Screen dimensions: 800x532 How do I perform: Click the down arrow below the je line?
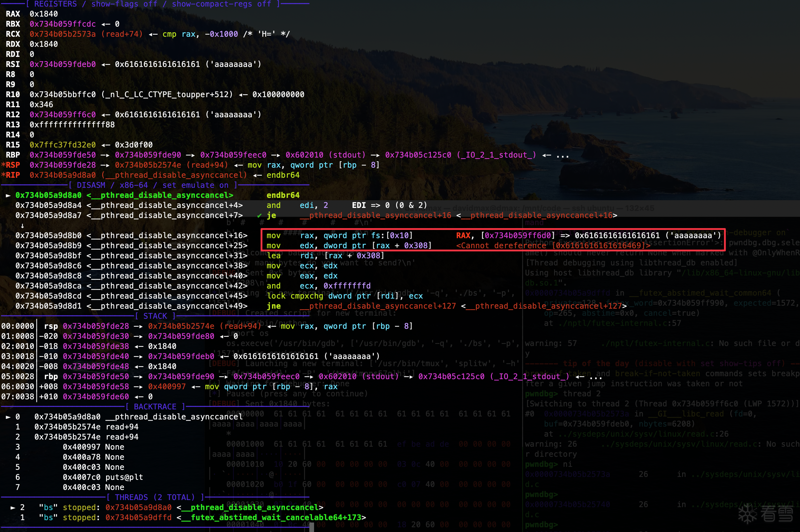click(23, 226)
